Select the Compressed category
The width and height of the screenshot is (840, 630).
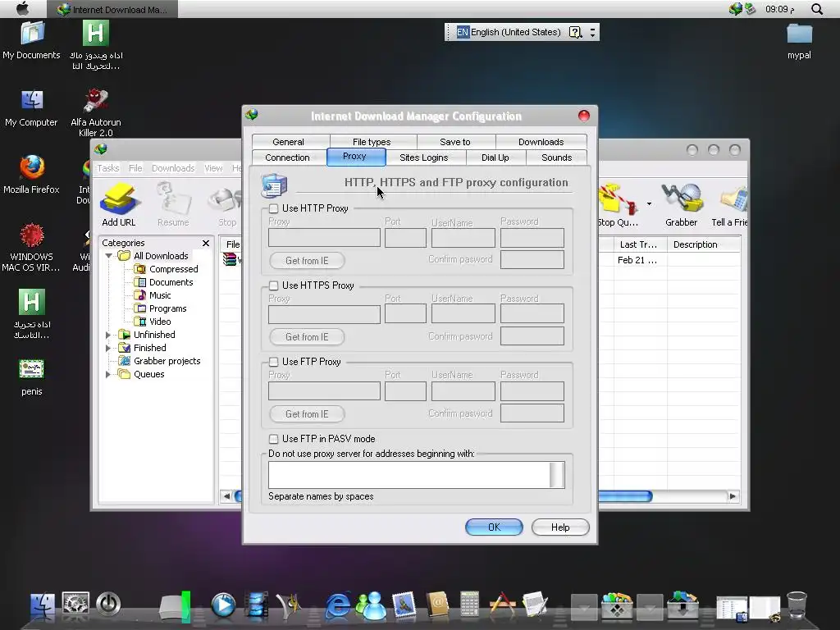tap(174, 269)
